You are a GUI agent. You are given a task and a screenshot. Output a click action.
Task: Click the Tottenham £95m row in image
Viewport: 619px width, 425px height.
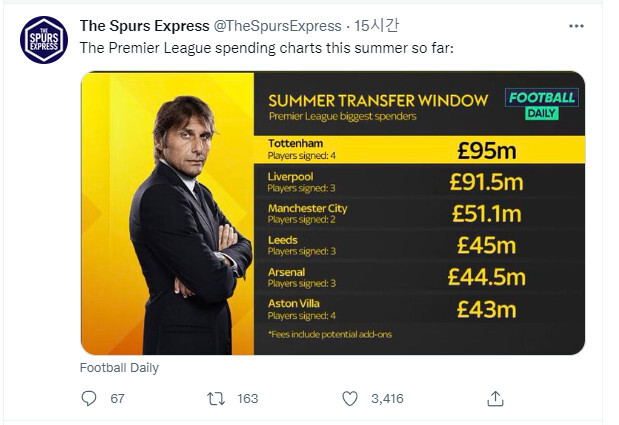(418, 149)
